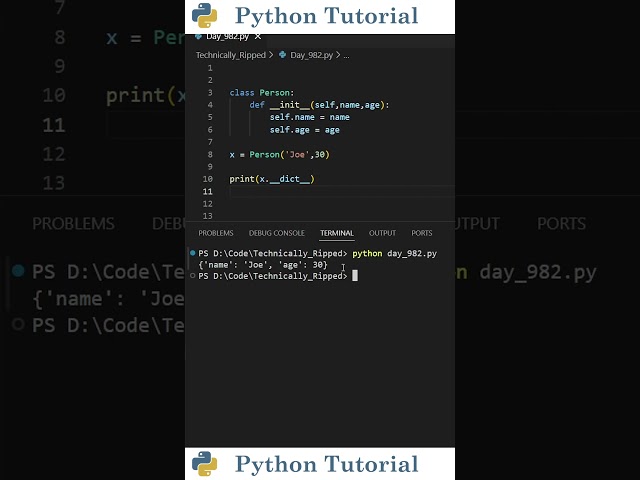Click line number 11 in the gutter

pos(207,191)
